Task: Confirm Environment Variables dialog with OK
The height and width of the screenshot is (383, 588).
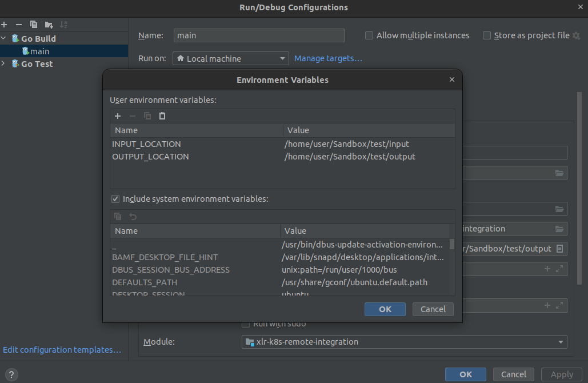Action: click(x=385, y=309)
